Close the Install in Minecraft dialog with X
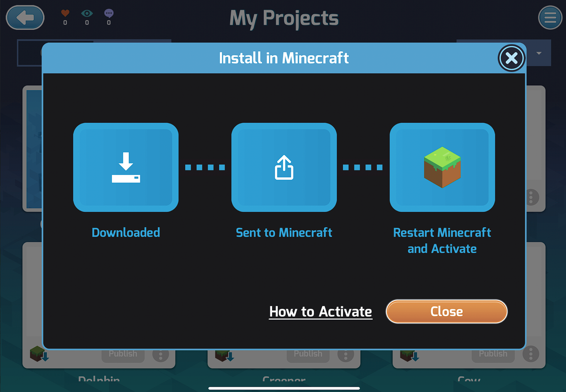The image size is (566, 392). (511, 58)
